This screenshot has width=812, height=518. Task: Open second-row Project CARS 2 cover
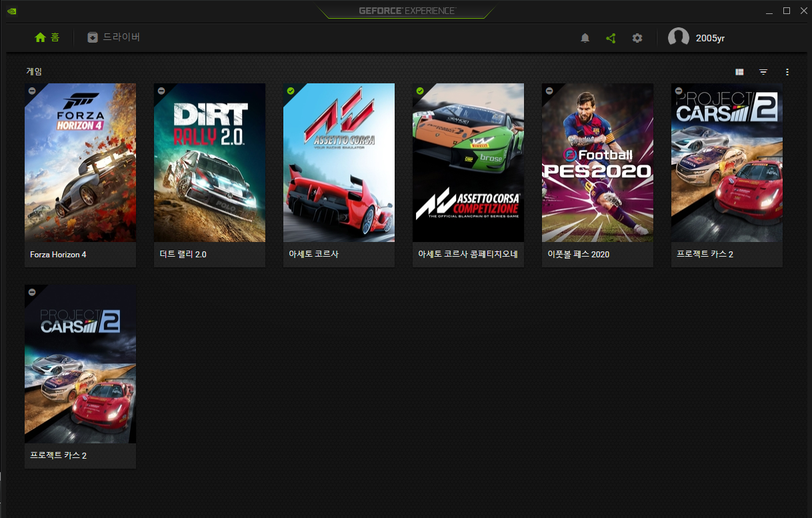click(x=80, y=364)
